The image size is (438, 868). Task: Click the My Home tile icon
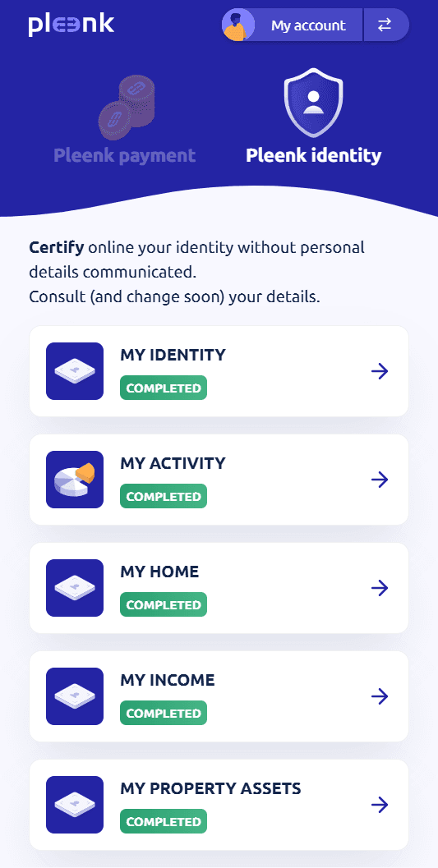[x=75, y=588]
